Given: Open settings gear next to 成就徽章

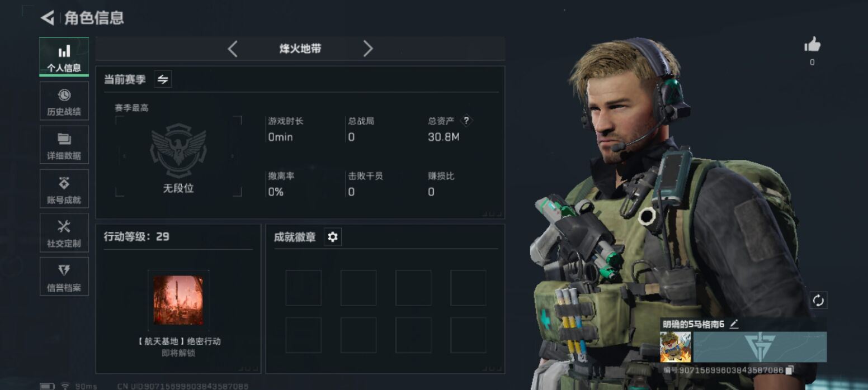Looking at the screenshot, I should click(x=333, y=237).
